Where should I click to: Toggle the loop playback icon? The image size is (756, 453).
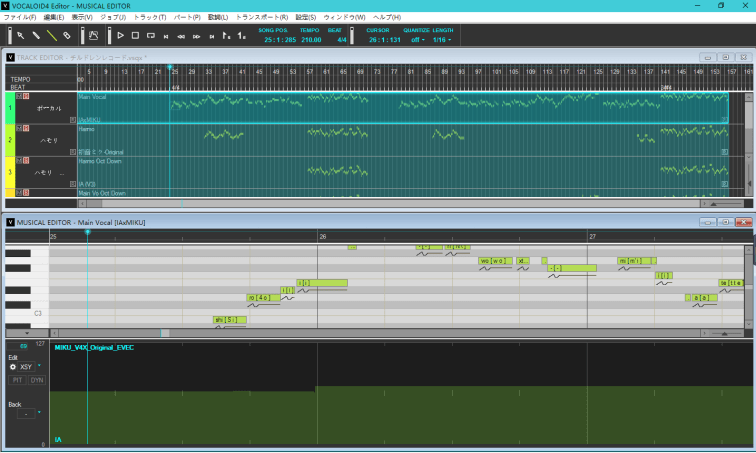click(150, 35)
